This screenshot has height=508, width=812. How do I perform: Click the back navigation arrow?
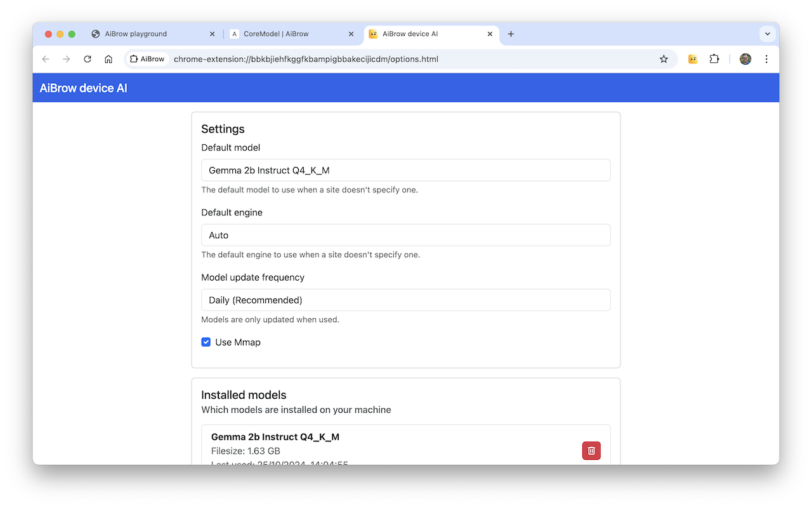[45, 58]
